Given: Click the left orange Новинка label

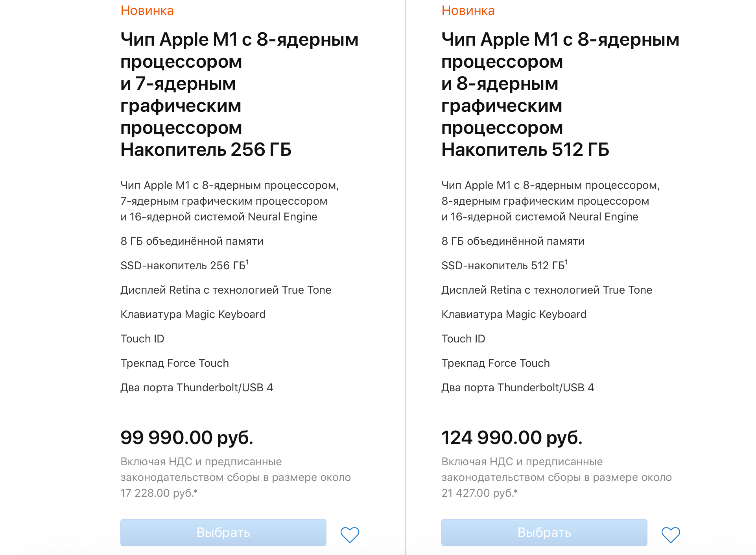Looking at the screenshot, I should tap(147, 11).
